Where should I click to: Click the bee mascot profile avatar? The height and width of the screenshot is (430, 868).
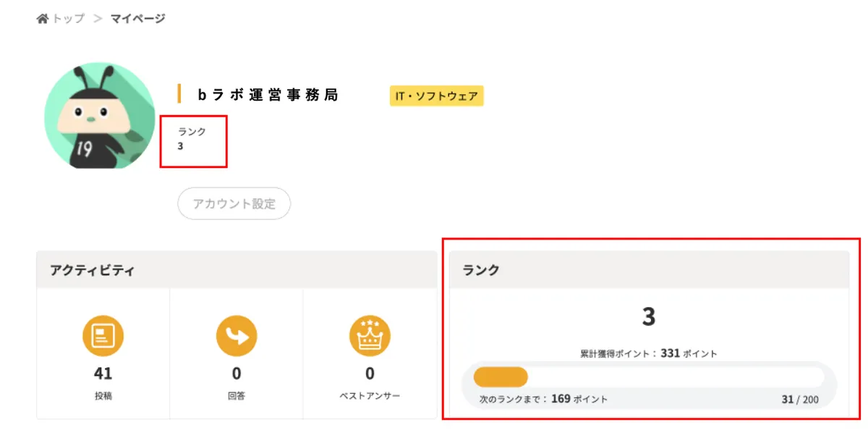coord(100,117)
